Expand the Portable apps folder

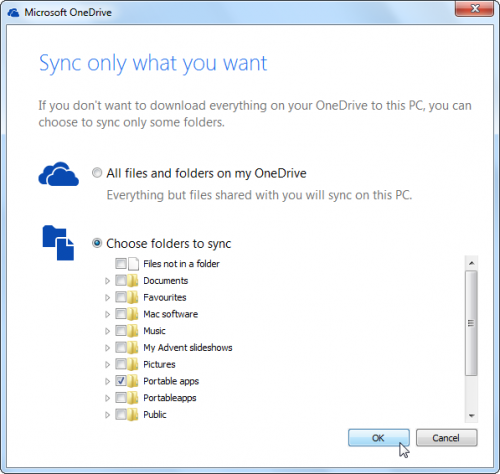(x=107, y=381)
